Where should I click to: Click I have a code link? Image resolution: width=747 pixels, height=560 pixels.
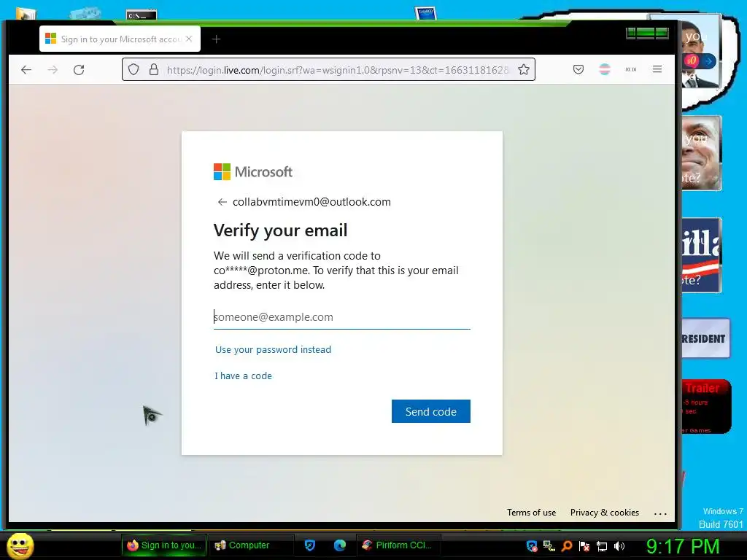[243, 376]
